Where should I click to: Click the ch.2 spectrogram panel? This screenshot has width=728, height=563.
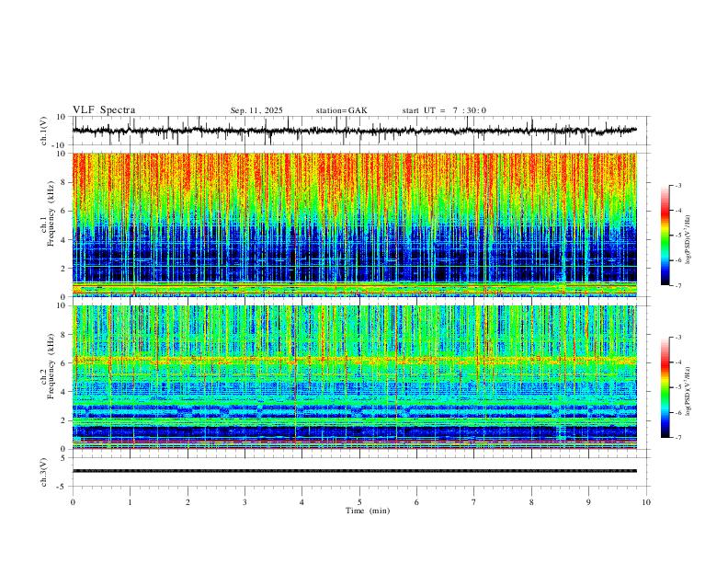[354, 377]
